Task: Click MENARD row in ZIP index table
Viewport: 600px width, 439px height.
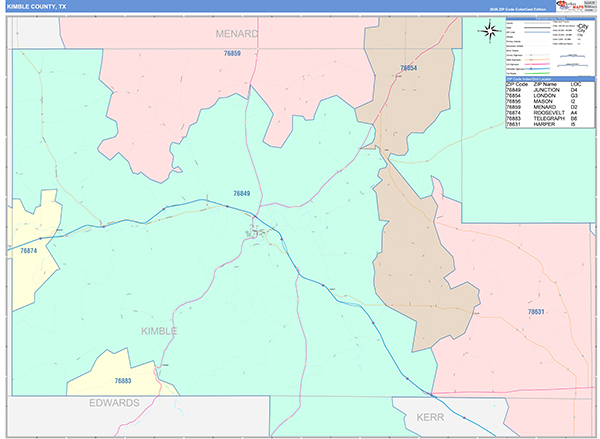Action: pyautogui.click(x=550, y=107)
